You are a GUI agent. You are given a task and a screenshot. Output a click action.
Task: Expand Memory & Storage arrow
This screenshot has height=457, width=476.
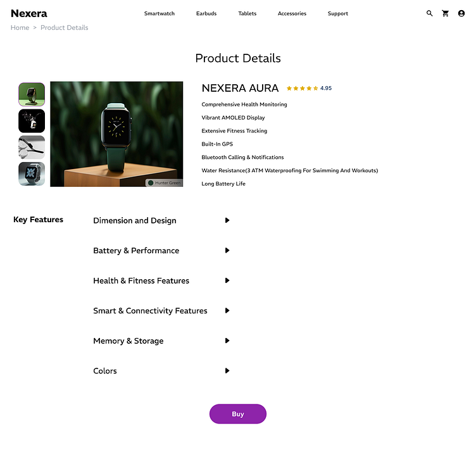click(227, 341)
